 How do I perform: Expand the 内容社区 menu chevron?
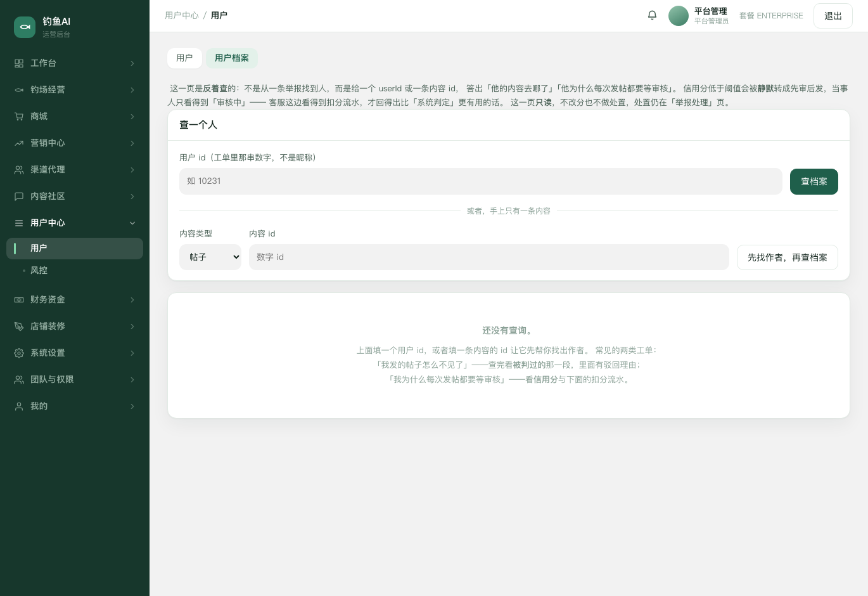pyautogui.click(x=132, y=197)
